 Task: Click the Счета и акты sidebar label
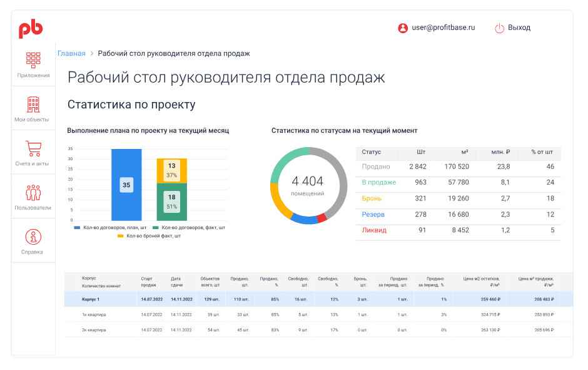32,163
